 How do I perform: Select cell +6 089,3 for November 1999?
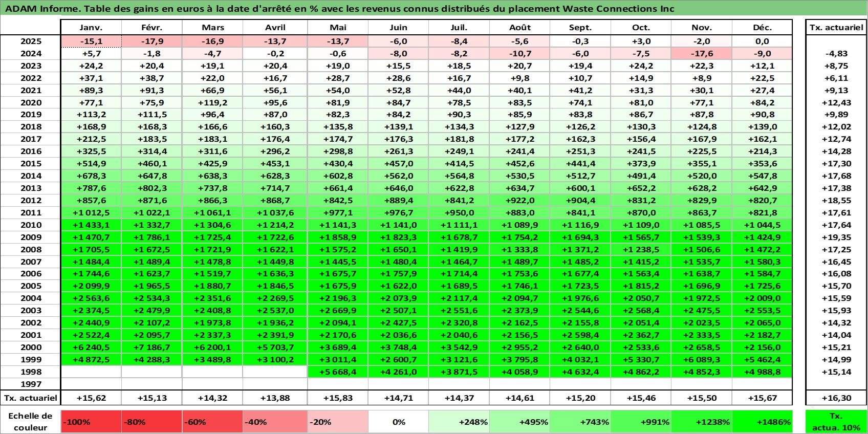point(702,359)
